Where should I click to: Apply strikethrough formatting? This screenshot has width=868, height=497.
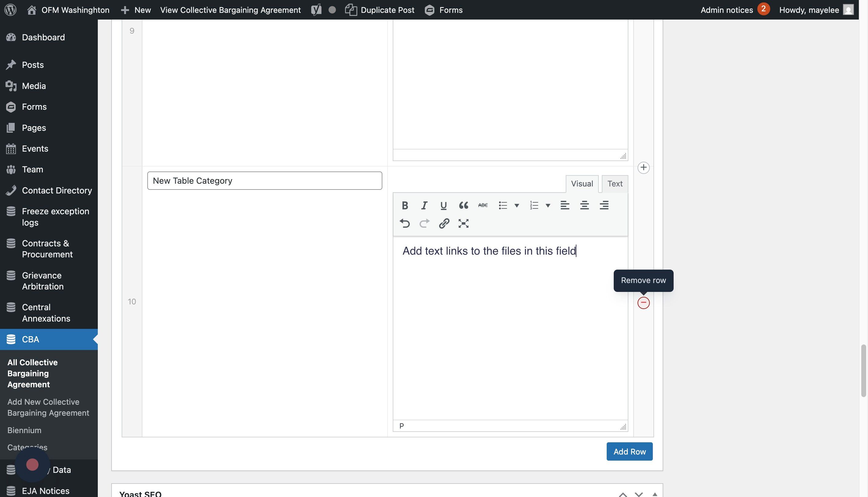click(x=483, y=205)
